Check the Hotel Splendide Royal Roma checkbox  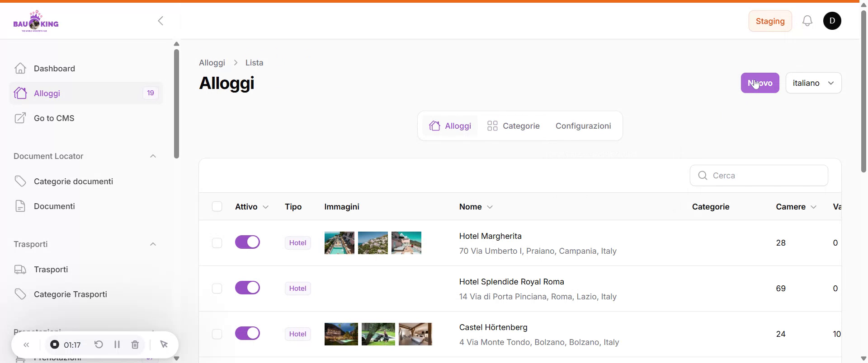click(x=217, y=289)
